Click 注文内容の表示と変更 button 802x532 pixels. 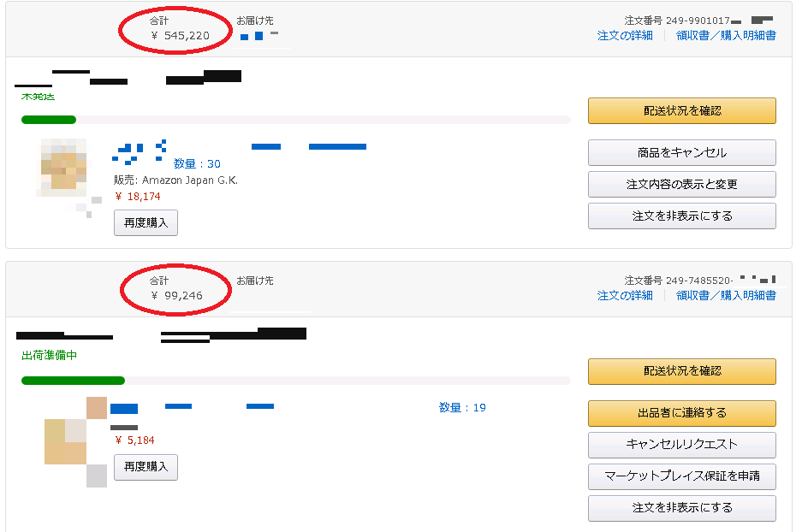(x=681, y=184)
